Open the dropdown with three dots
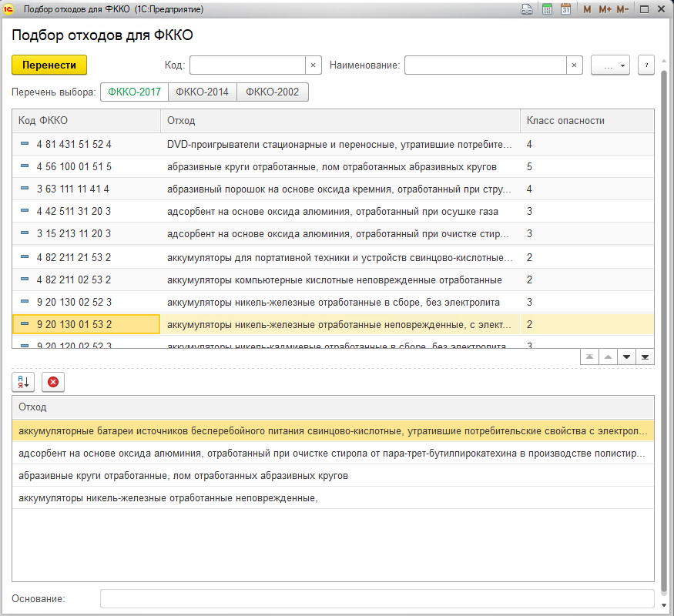 tap(610, 65)
